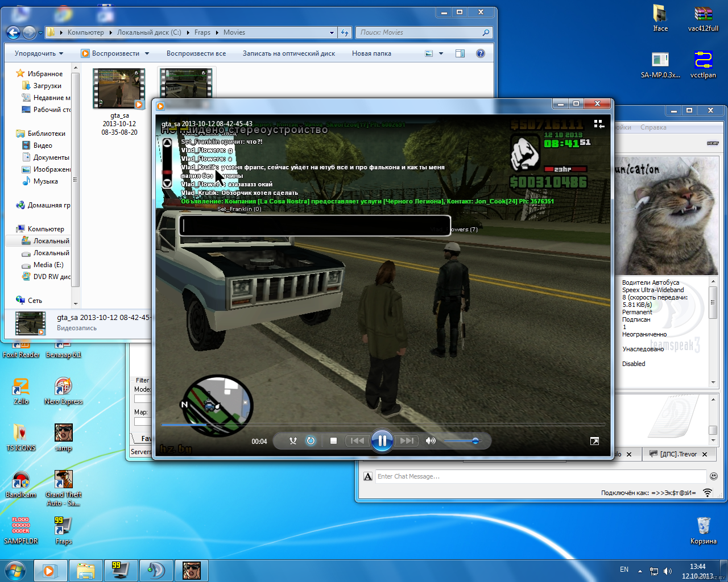Open Explorer help
This screenshot has width=728, height=582.
tap(481, 53)
